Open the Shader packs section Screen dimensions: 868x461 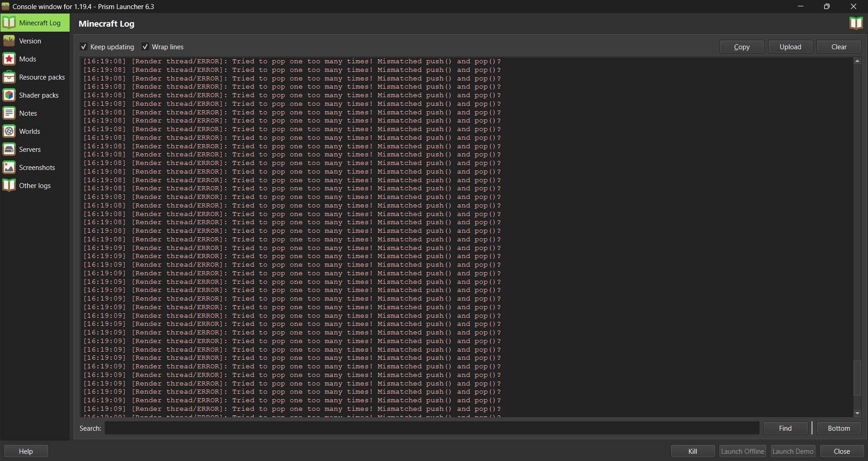[39, 95]
